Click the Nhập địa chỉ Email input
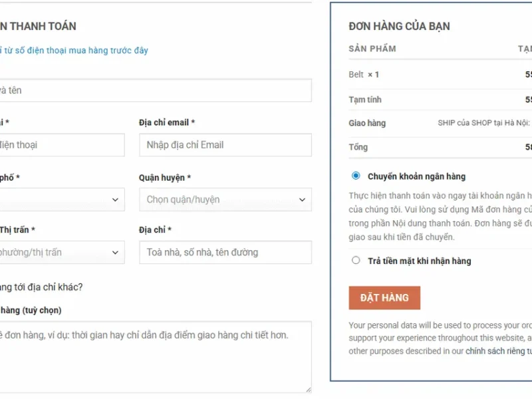This screenshot has width=532, height=399. point(225,145)
